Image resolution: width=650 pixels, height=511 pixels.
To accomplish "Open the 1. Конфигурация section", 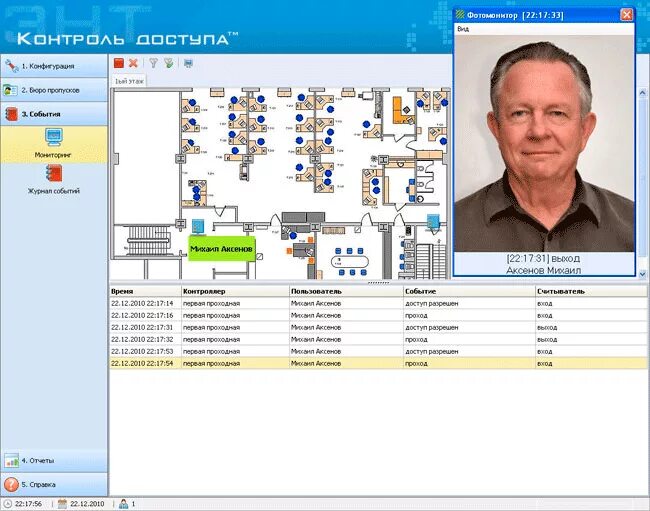I will point(54,66).
